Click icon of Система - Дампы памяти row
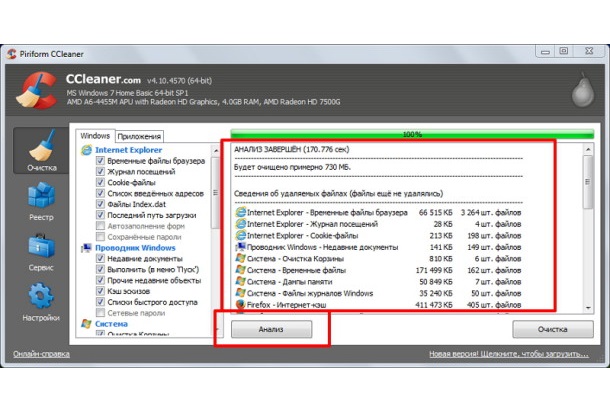610x411 pixels. [240, 281]
